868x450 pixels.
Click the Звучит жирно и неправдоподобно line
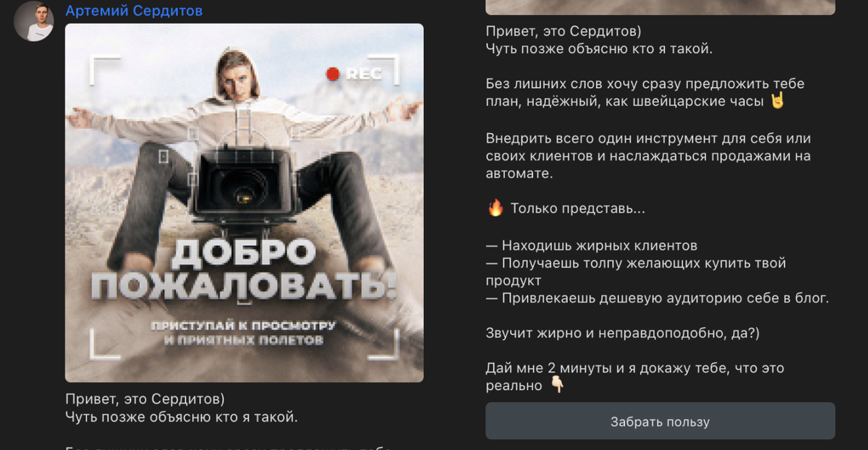click(x=622, y=333)
